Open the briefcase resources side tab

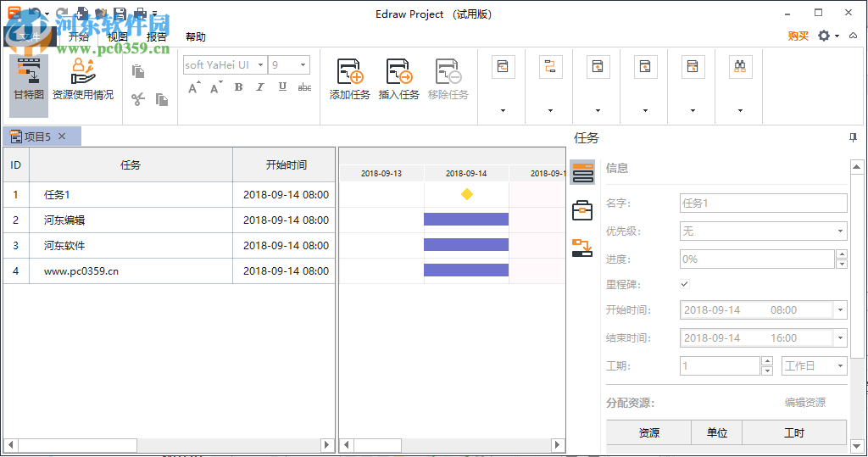tap(582, 210)
